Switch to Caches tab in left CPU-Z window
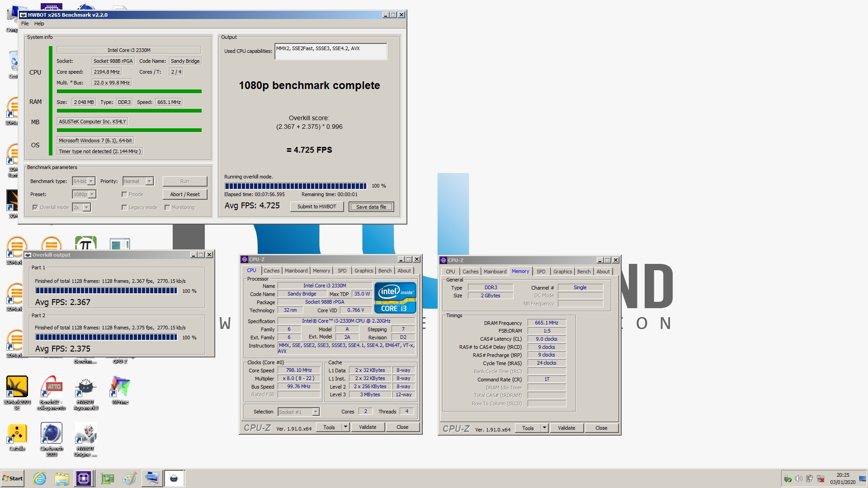Screen dimensions: 868x488 [x=272, y=271]
